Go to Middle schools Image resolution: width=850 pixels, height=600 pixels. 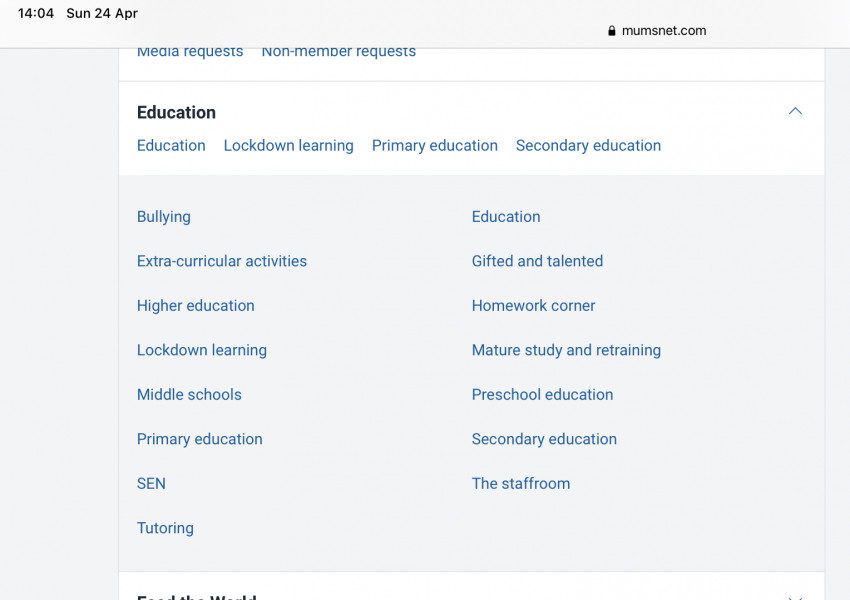point(189,394)
